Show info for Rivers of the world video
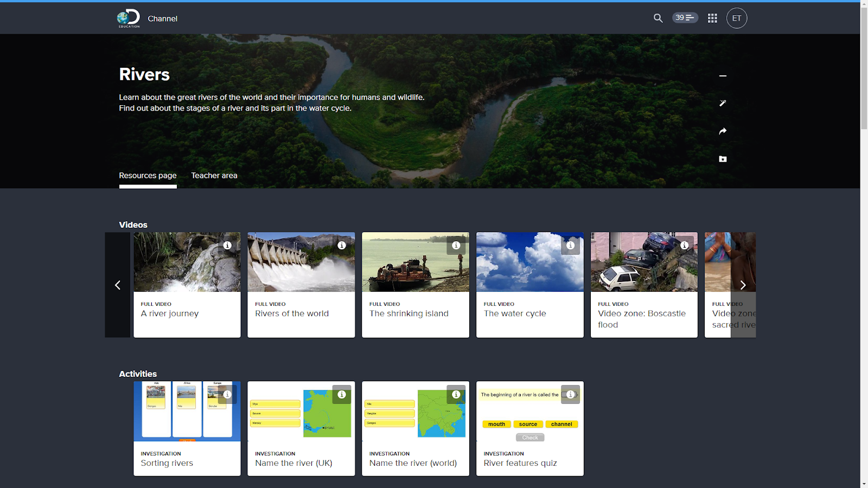This screenshot has width=868, height=488. (342, 246)
